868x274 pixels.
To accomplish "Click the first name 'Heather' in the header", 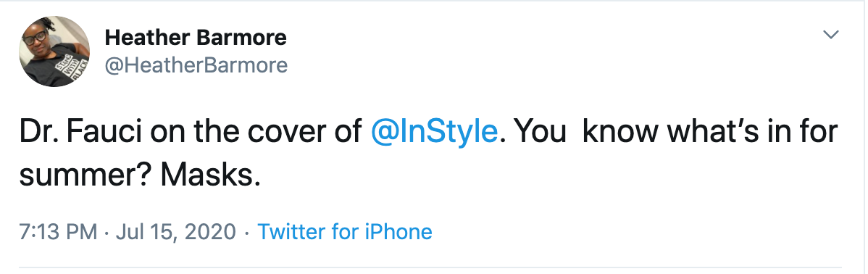I will click(147, 38).
